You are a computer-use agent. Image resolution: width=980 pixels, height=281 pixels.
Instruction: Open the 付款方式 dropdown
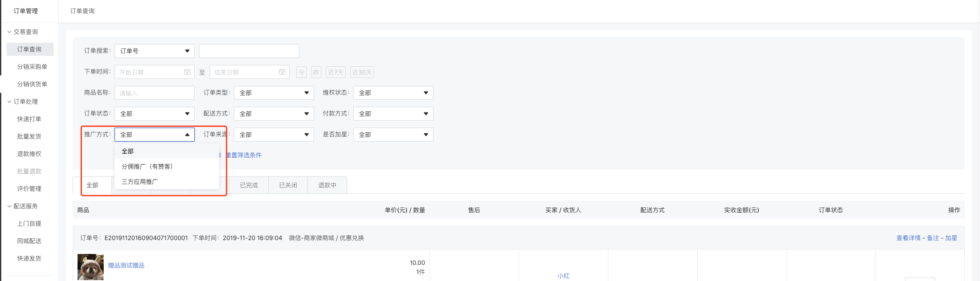click(x=393, y=114)
